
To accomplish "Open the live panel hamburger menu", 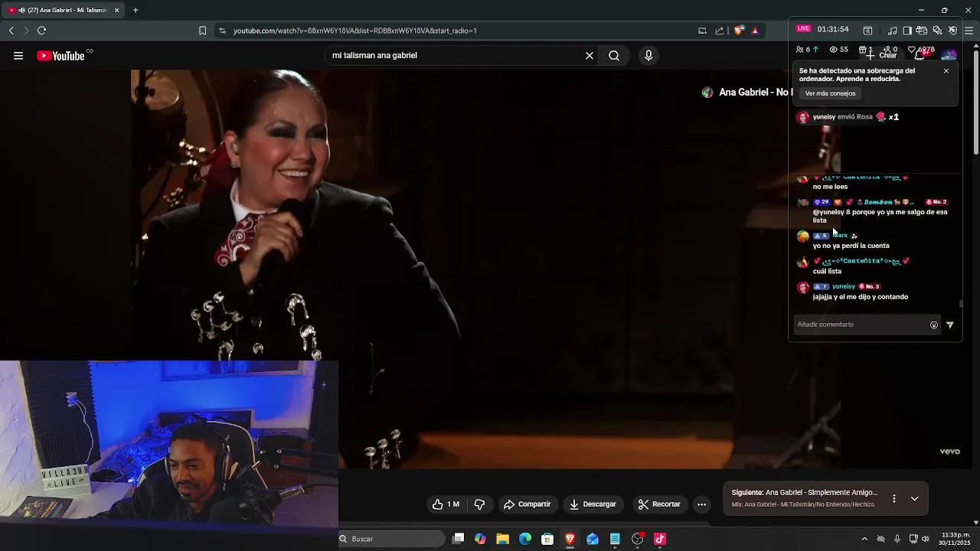I will 969,31.
